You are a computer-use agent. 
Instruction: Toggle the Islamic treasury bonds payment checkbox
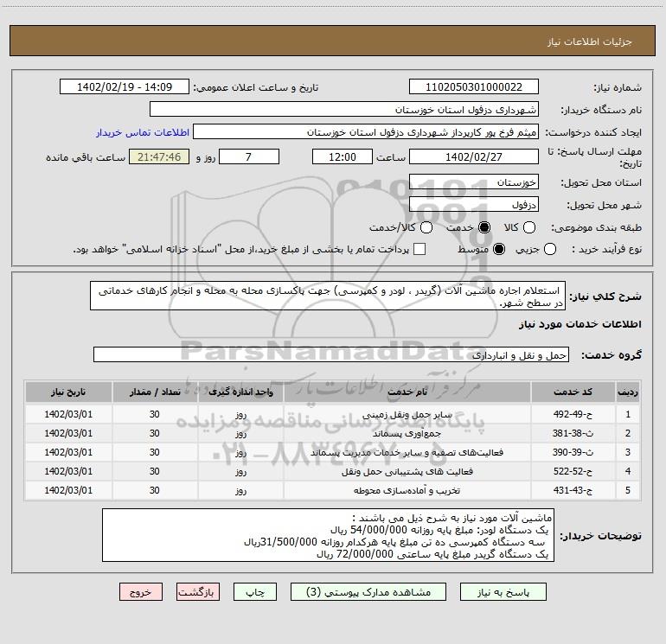point(419,249)
